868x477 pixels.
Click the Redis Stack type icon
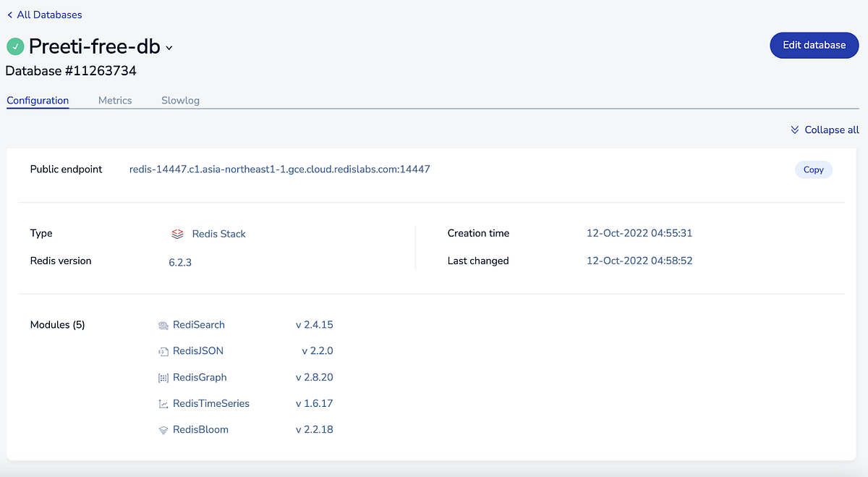coord(177,234)
